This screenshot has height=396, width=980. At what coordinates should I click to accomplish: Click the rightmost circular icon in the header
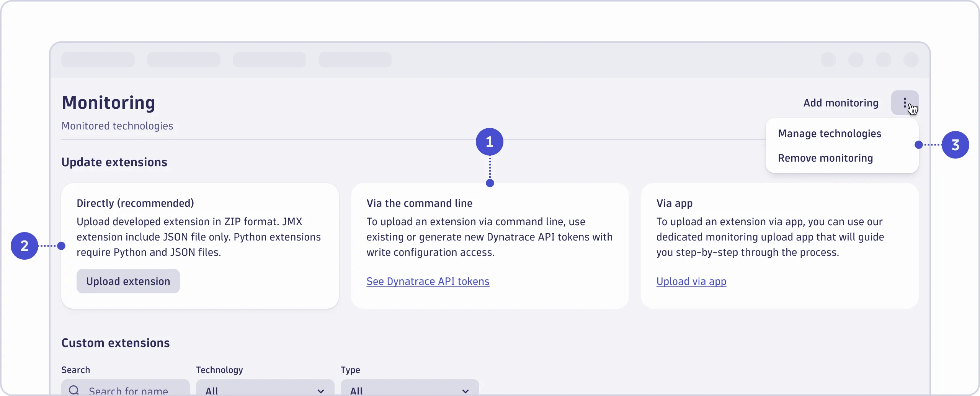point(911,60)
